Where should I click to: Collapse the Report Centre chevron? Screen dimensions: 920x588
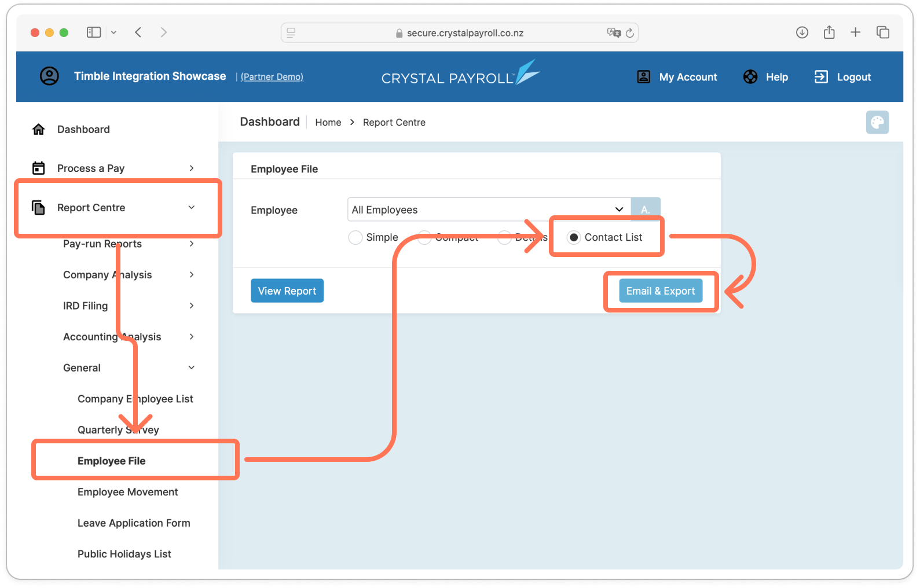[x=192, y=207]
